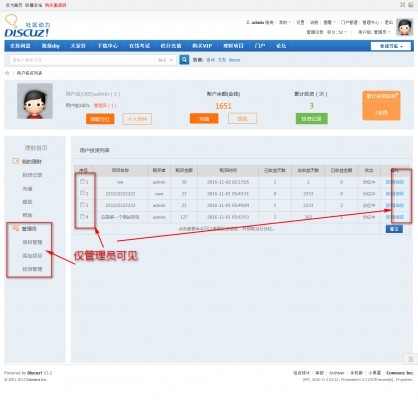
Task: Open the 视频diy nav tab
Action: point(50,46)
